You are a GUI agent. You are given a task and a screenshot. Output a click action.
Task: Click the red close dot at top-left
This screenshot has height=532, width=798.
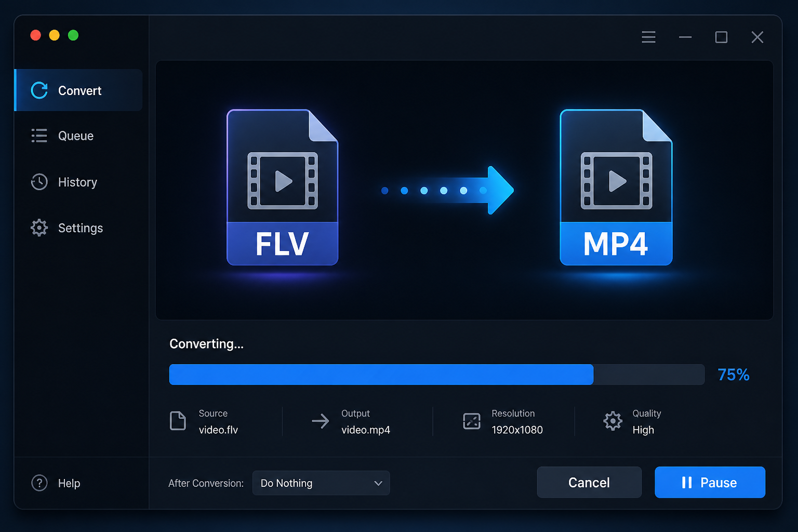point(36,35)
